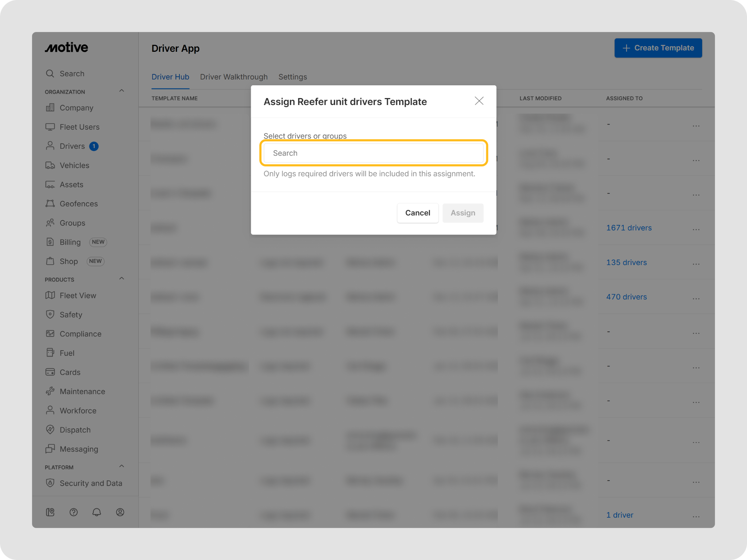The image size is (747, 560).
Task: Collapse the Organization section chevron
Action: tap(122, 91)
